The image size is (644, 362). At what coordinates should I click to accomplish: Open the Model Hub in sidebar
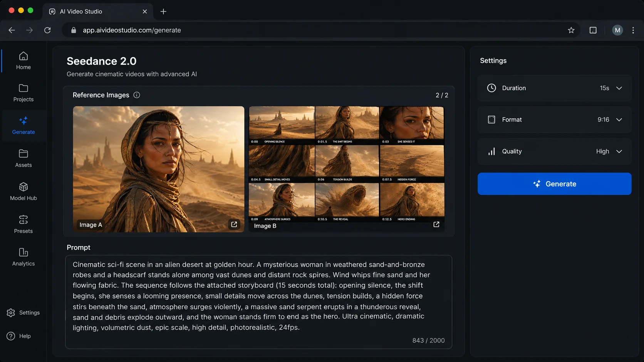point(23,192)
